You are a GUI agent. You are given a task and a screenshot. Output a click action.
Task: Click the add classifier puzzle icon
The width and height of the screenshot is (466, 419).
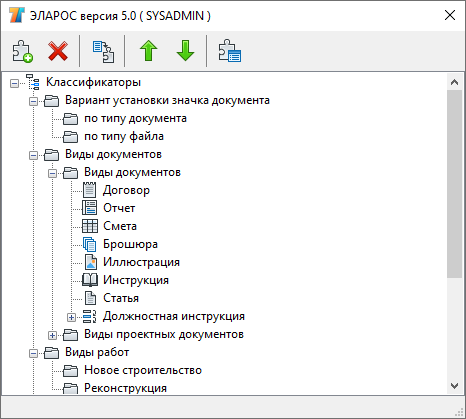coord(22,51)
